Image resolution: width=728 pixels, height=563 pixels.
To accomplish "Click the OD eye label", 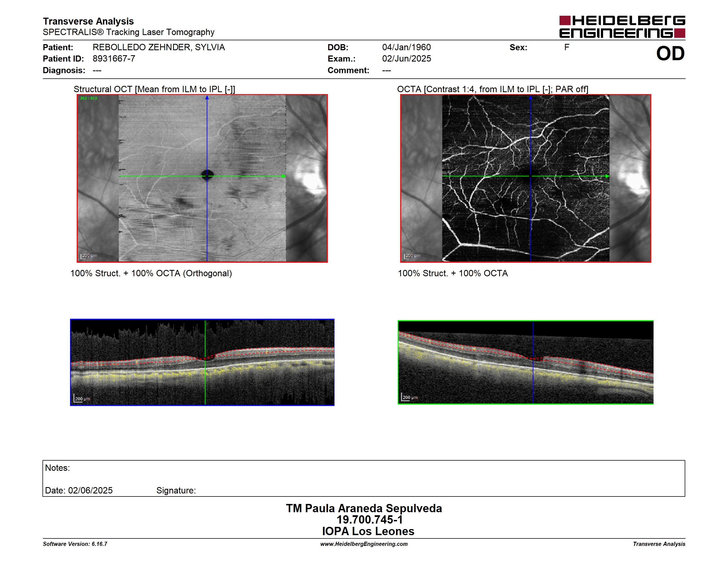I will (670, 53).
